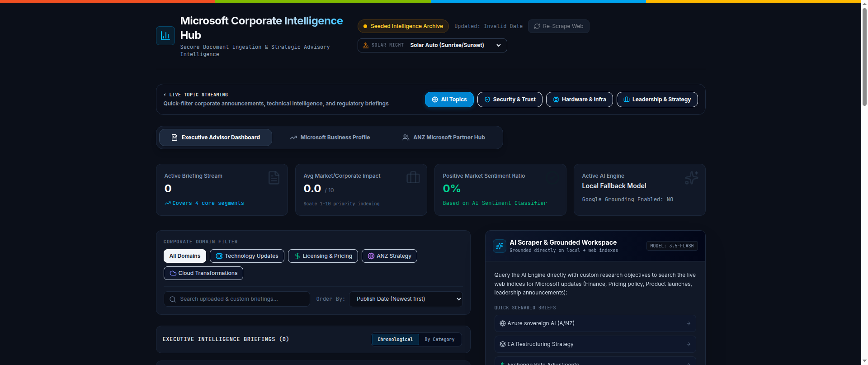
Task: Click the sparkle icon beside AI Scraper & Grounded Workspace
Action: (500, 246)
